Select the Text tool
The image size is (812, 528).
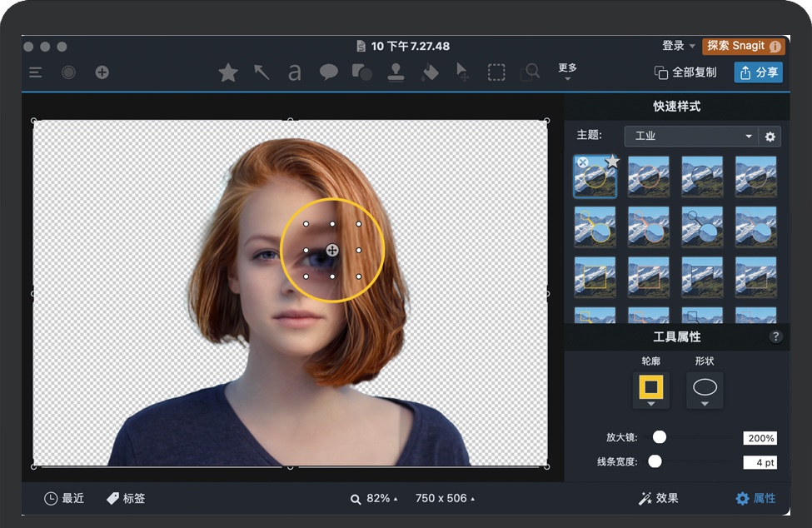(x=294, y=73)
